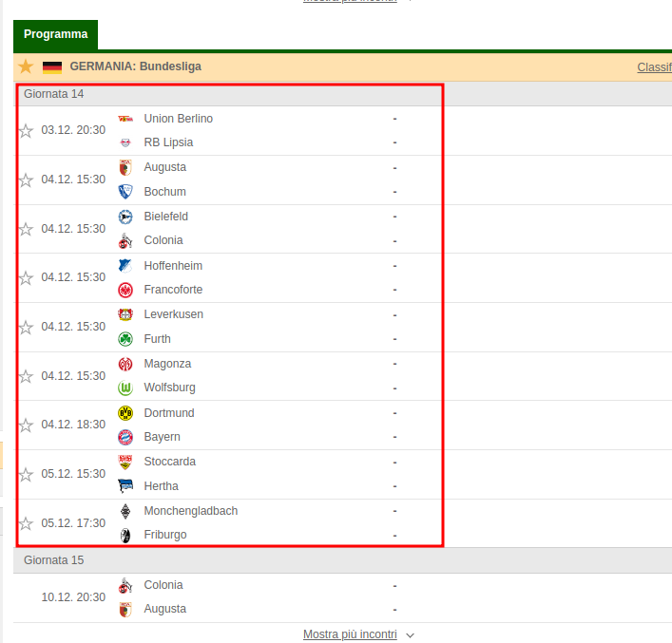Viewport: 672px width, 643px height.
Task: Click the Bielefeld team name
Action: click(x=165, y=217)
